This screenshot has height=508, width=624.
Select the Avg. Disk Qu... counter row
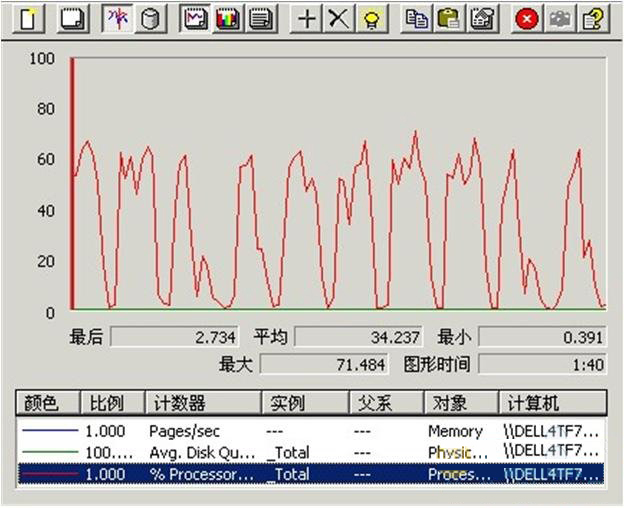click(x=311, y=452)
